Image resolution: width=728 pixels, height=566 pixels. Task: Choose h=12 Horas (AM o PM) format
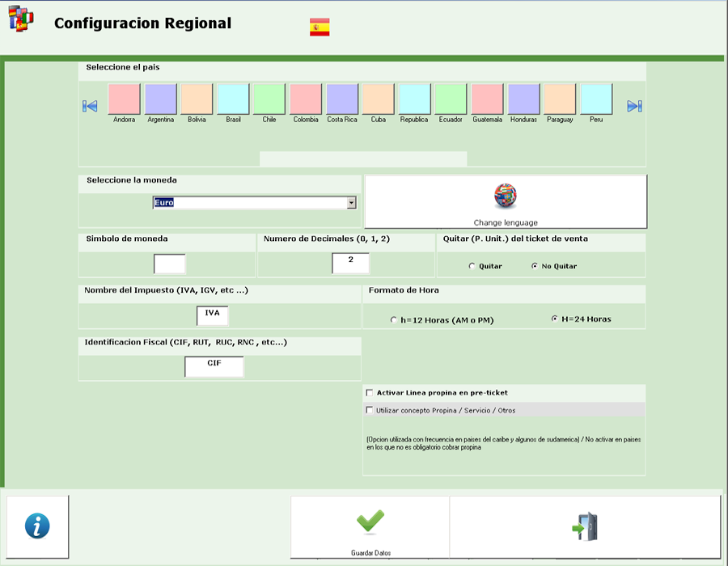[x=394, y=320]
